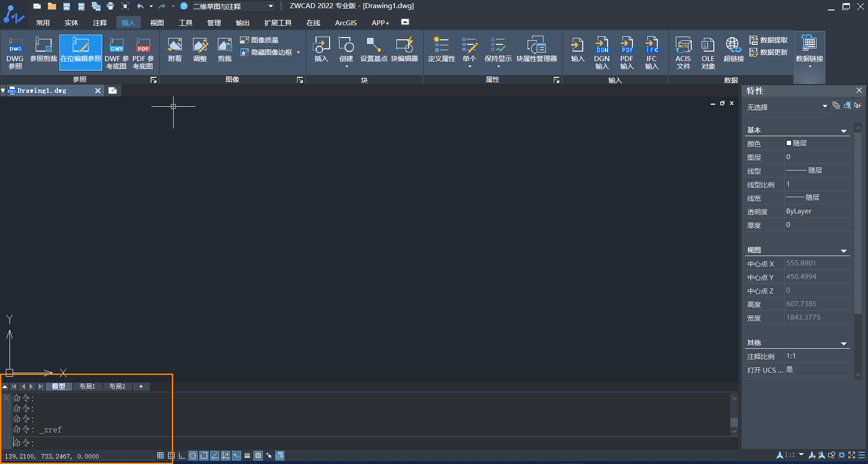Attach a DWF underlay
This screenshot has height=464, width=868.
coord(117,53)
